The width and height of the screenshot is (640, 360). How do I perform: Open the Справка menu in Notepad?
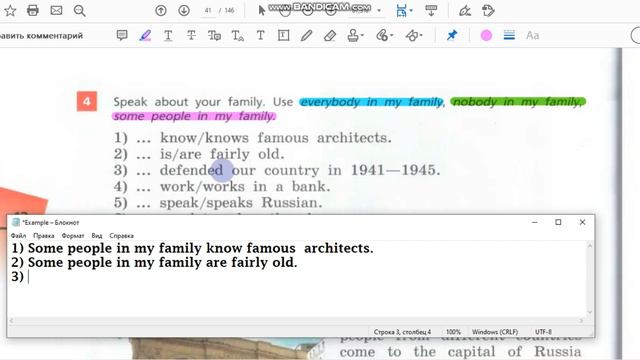pyautogui.click(x=121, y=236)
